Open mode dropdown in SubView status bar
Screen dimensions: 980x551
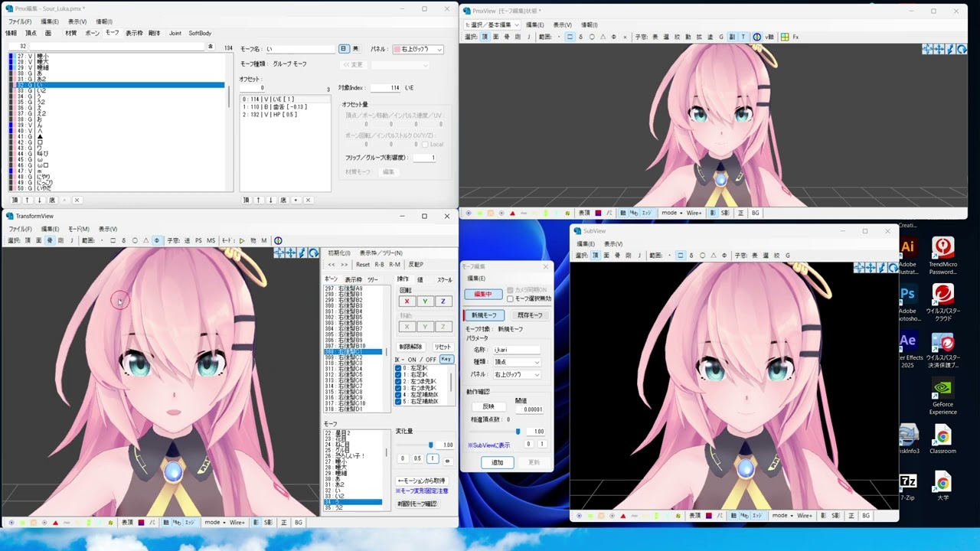(x=781, y=516)
